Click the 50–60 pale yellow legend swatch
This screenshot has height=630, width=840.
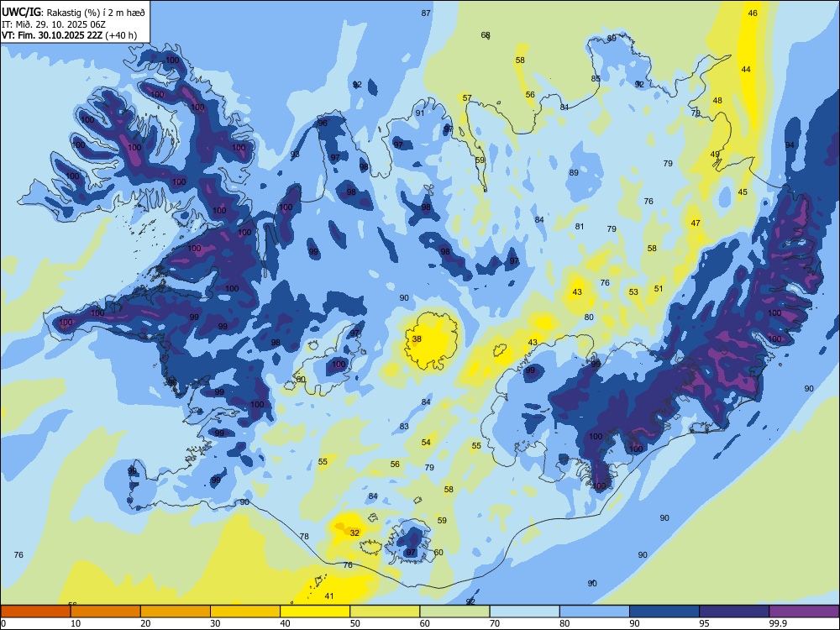pos(386,612)
